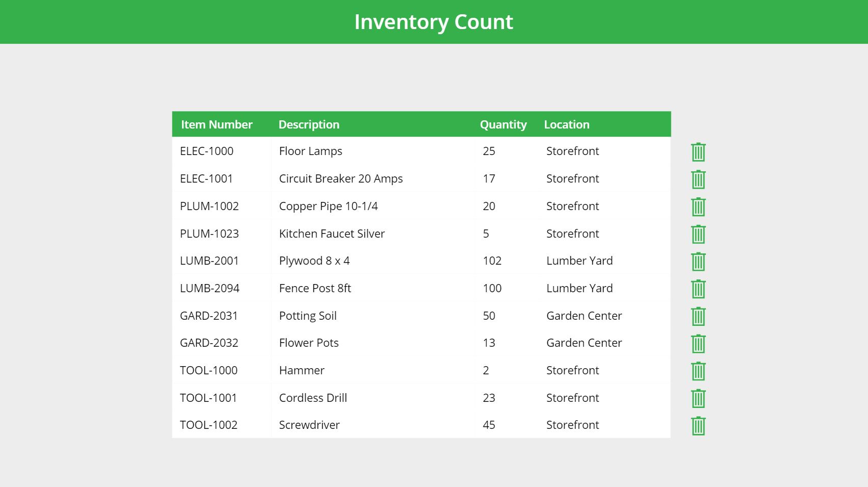Remove the PLUM-1002 Copper Pipe item
Screen dimensions: 868x487
[698, 207]
